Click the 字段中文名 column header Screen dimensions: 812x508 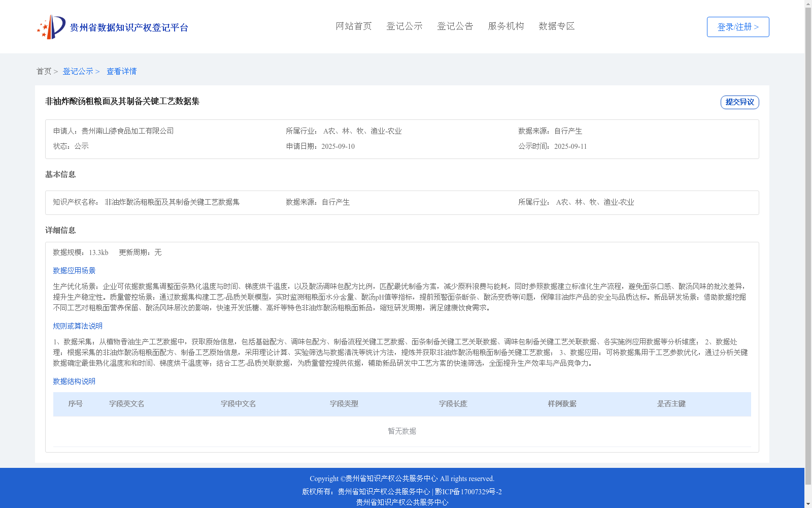point(239,404)
